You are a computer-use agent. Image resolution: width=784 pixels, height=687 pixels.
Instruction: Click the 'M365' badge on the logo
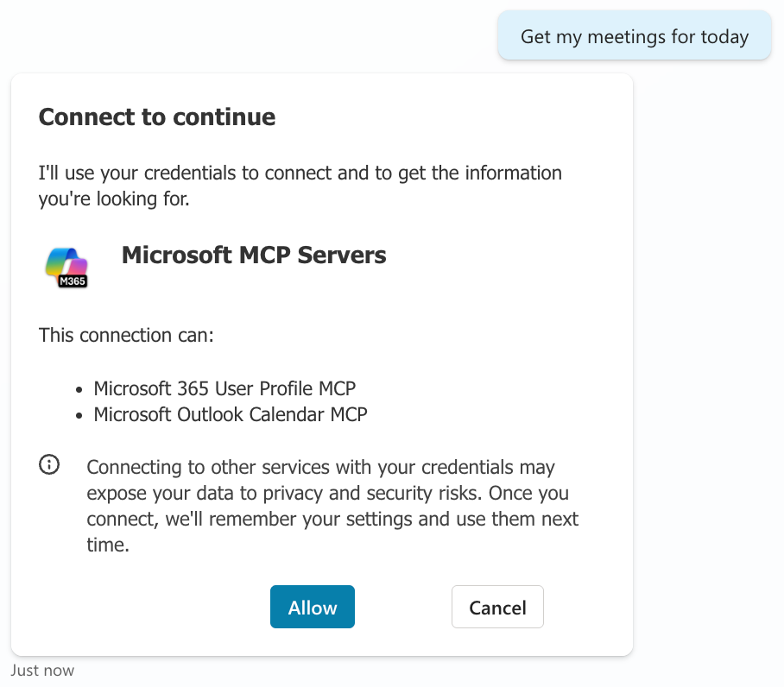coord(73,280)
